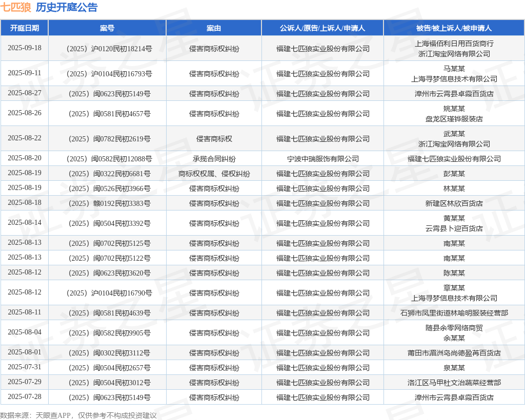Select the date cell 2025-09-18
Image resolution: width=525 pixels, height=420 pixels.
pos(25,48)
